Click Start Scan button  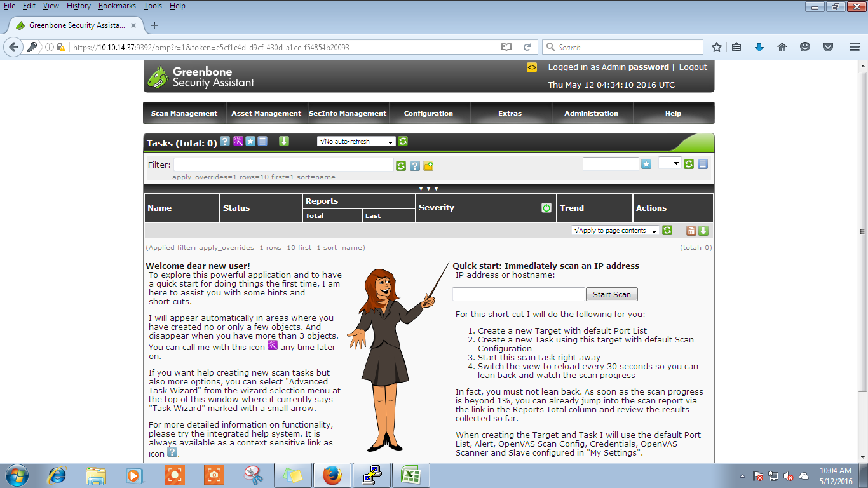[612, 294]
